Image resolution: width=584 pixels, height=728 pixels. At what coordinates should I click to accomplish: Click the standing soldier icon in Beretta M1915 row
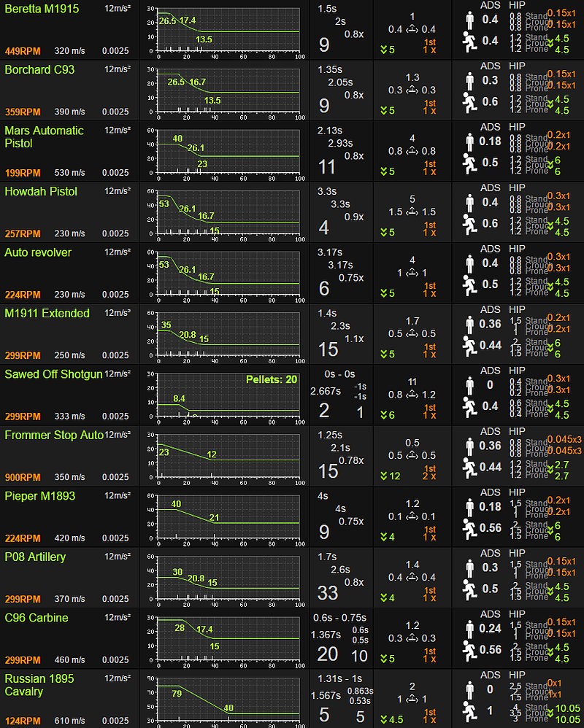coord(469,20)
